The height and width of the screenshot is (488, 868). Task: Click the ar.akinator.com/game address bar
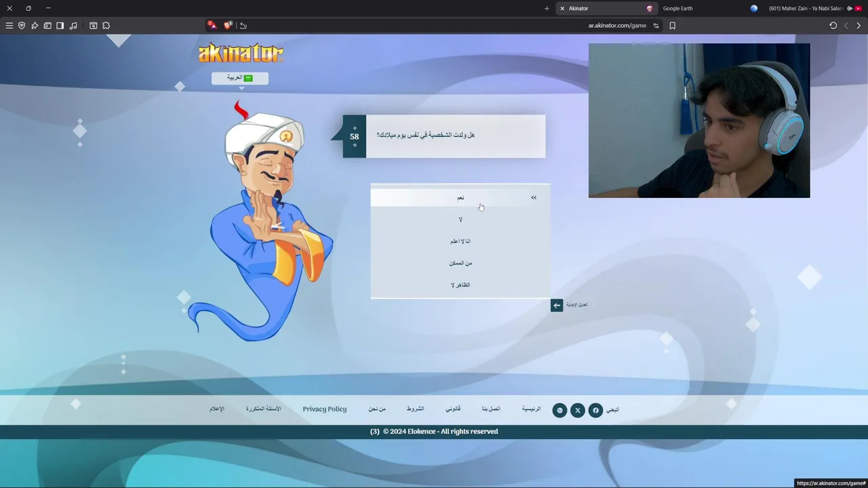pyautogui.click(x=617, y=26)
